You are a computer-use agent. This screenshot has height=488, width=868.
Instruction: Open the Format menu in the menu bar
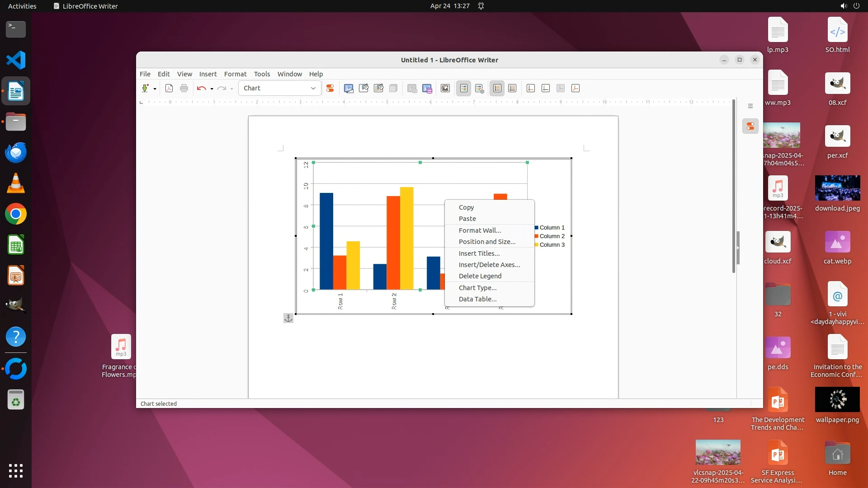click(x=235, y=74)
